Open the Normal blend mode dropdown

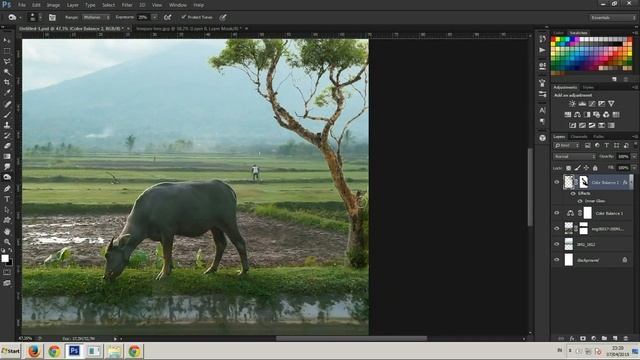click(575, 156)
